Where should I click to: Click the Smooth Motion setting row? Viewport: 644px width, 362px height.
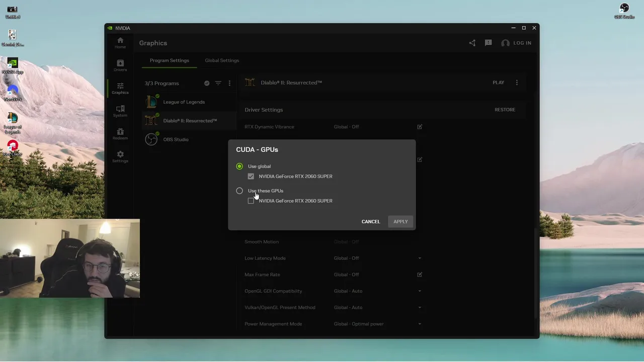334,242
